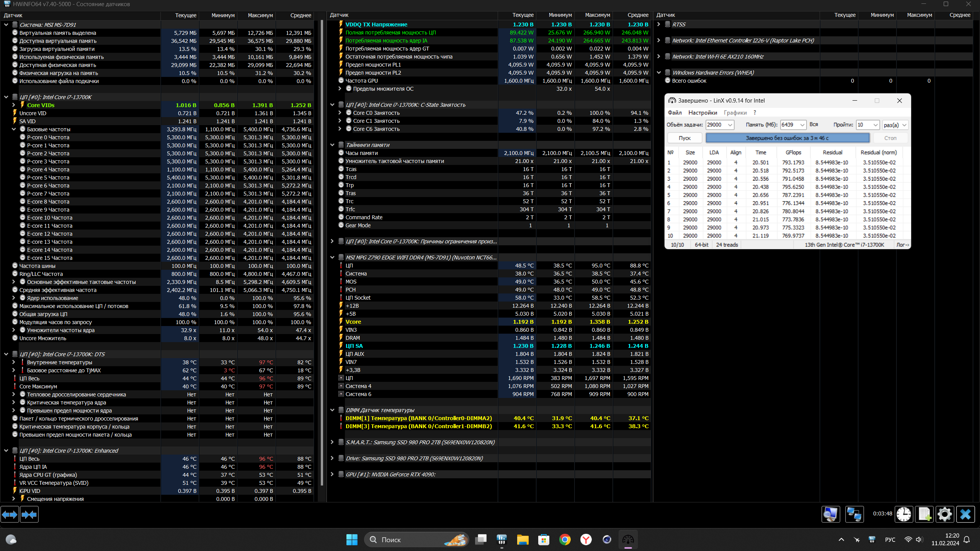Open the Файл menu in LinX
This screenshot has width=980, height=551.
pos(675,112)
